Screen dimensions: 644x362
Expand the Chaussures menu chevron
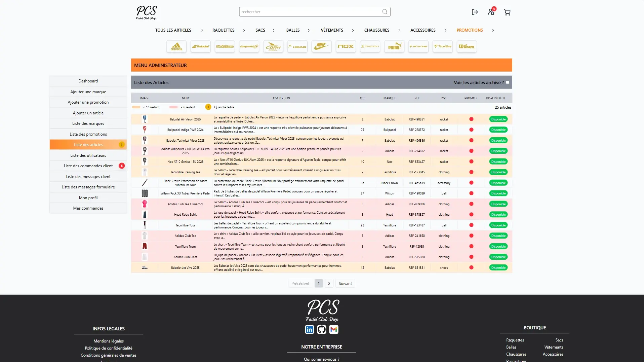399,30
